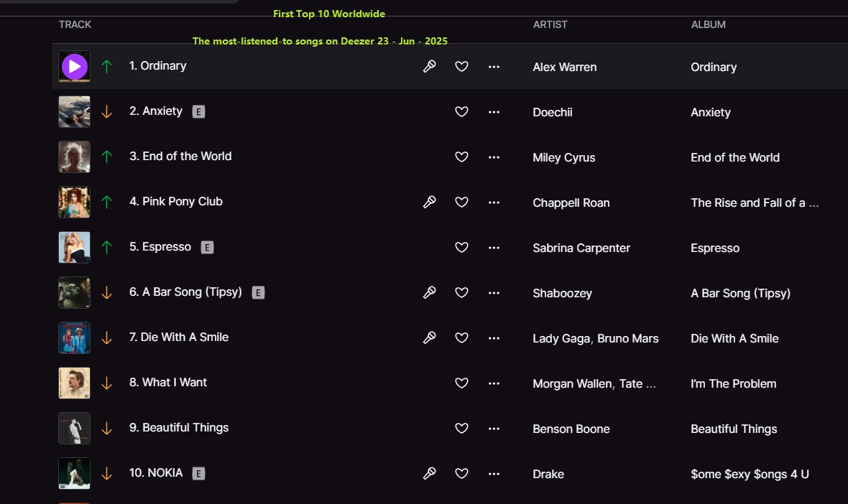Open lyrics for Die With A Smile
The width and height of the screenshot is (848, 504).
click(x=429, y=338)
